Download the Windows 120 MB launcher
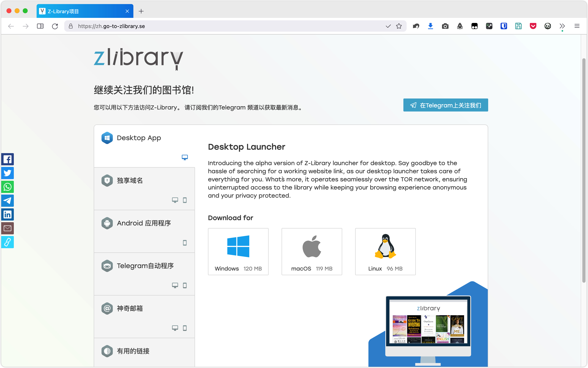This screenshot has height=368, width=588. tap(238, 251)
